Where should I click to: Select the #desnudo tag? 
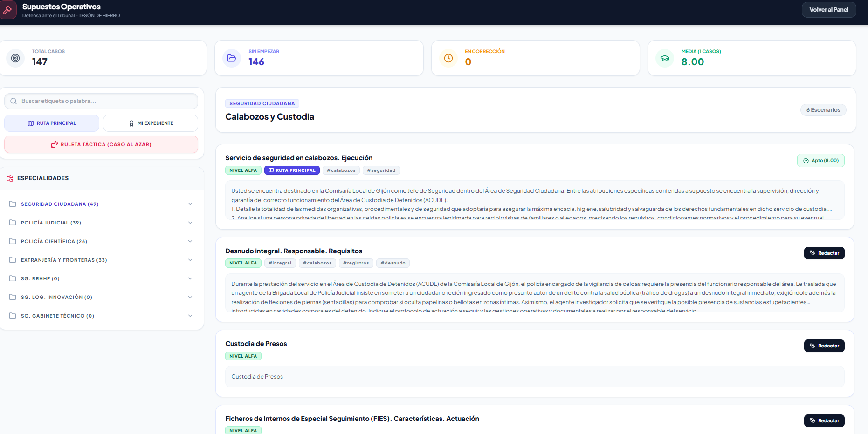tap(393, 263)
